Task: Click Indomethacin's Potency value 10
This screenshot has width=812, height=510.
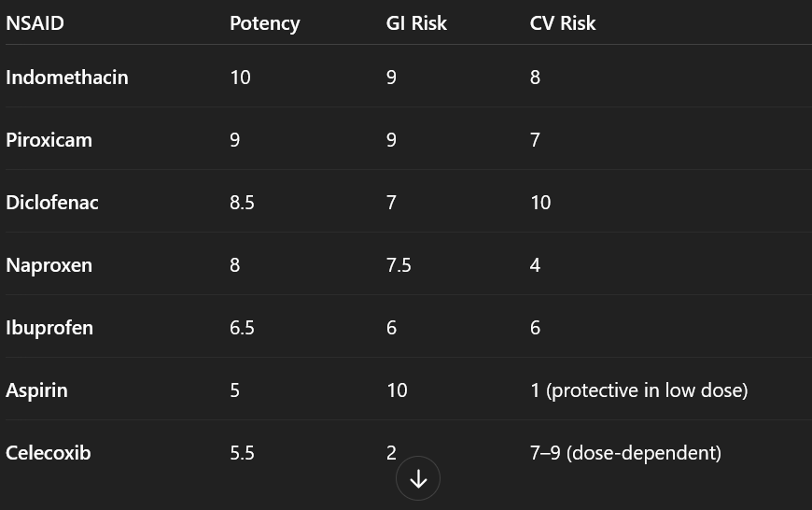Action: [240, 78]
